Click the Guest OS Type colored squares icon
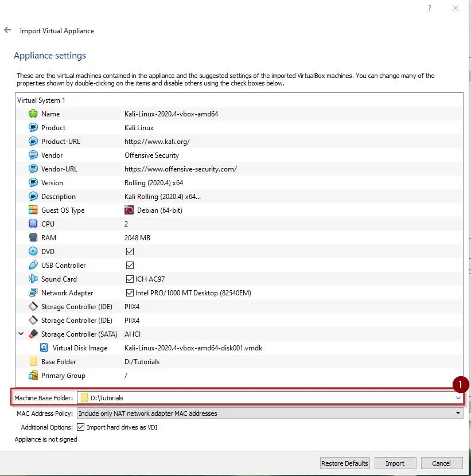The width and height of the screenshot is (471, 476). coord(33,210)
